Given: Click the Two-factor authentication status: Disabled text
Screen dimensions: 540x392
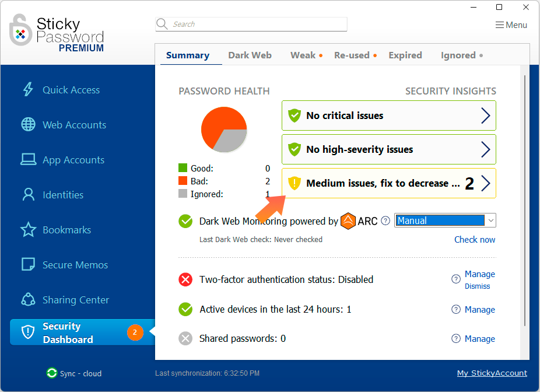Looking at the screenshot, I should tap(286, 279).
